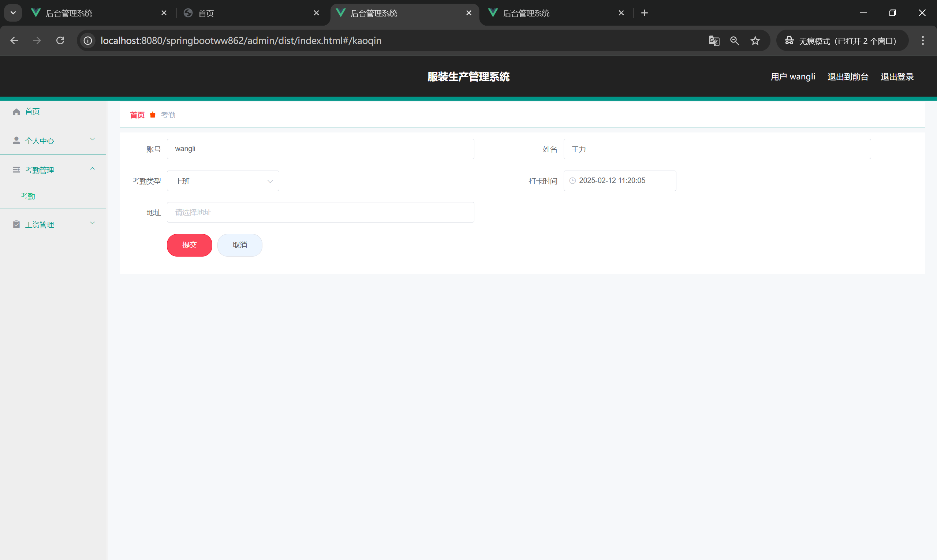The height and width of the screenshot is (560, 937).
Task: Click the clock icon in 打卡时间 field
Action: point(572,181)
